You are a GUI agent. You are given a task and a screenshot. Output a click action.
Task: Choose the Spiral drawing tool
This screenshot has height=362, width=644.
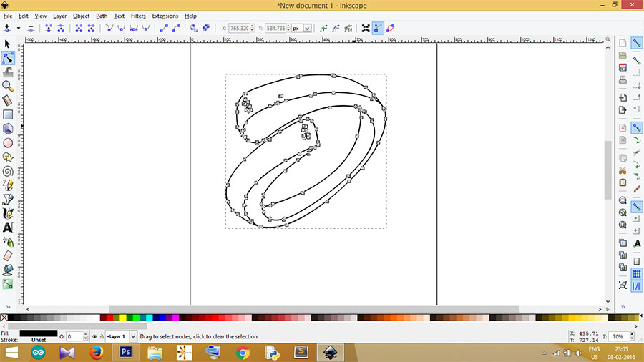click(x=8, y=171)
